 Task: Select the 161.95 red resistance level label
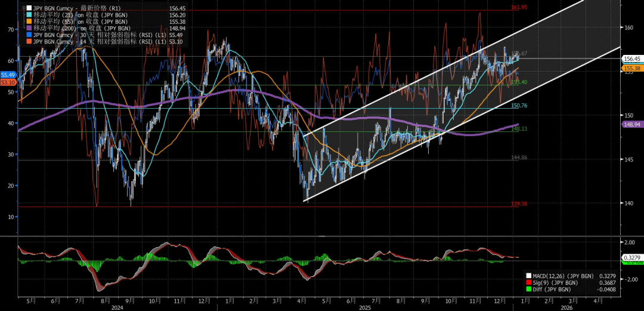point(520,8)
